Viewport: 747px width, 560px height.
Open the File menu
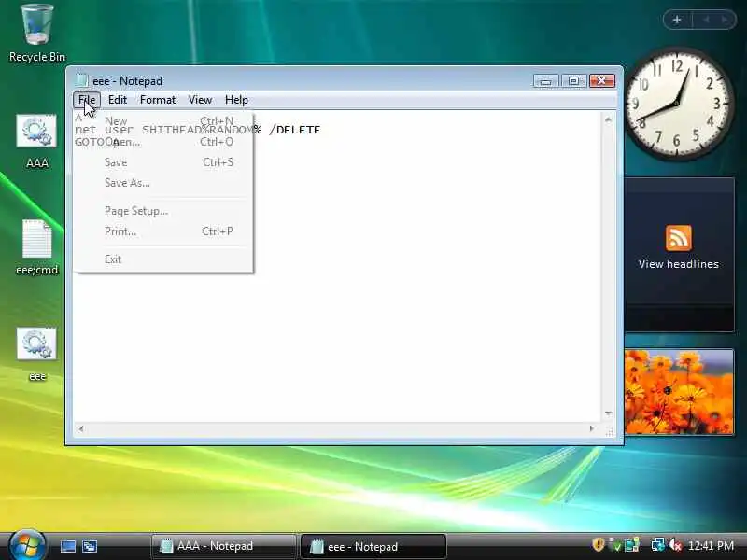(x=87, y=100)
